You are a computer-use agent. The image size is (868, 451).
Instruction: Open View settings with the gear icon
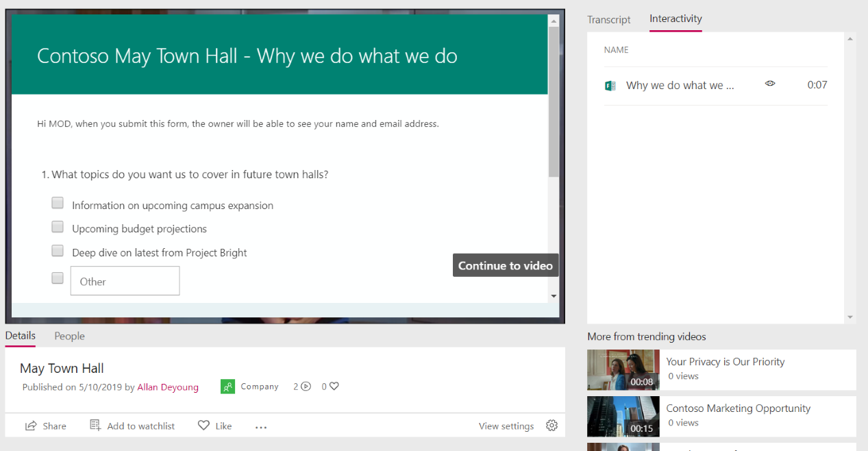[551, 426]
